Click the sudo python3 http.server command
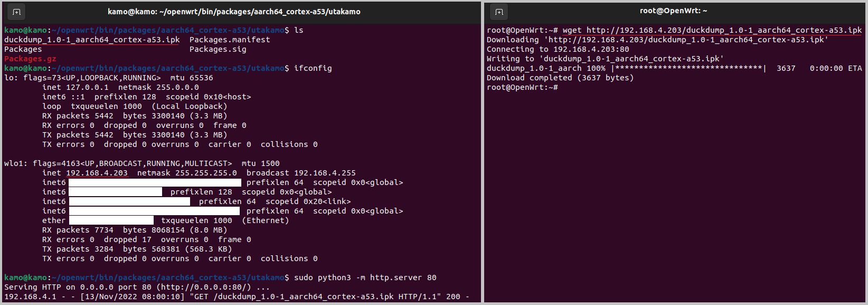Image resolution: width=868 pixels, height=305 pixels. (x=365, y=278)
